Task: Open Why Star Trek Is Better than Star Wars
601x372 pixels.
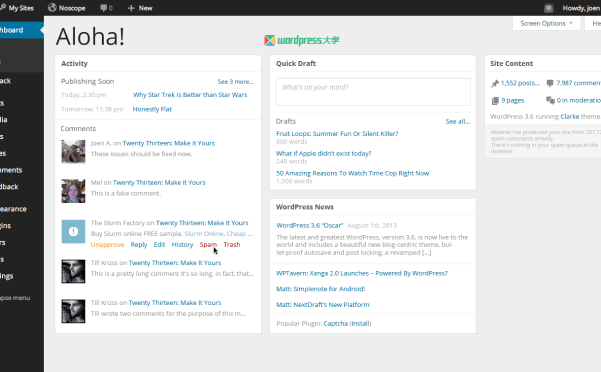Action: pos(190,95)
